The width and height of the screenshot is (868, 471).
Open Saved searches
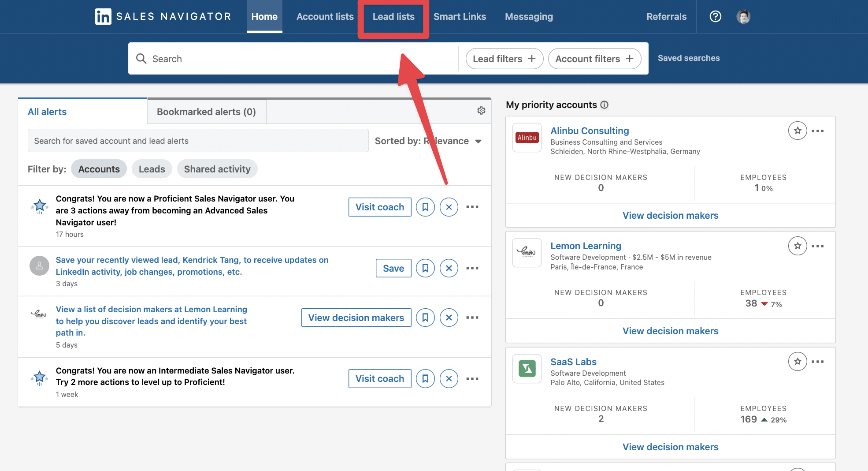(689, 58)
